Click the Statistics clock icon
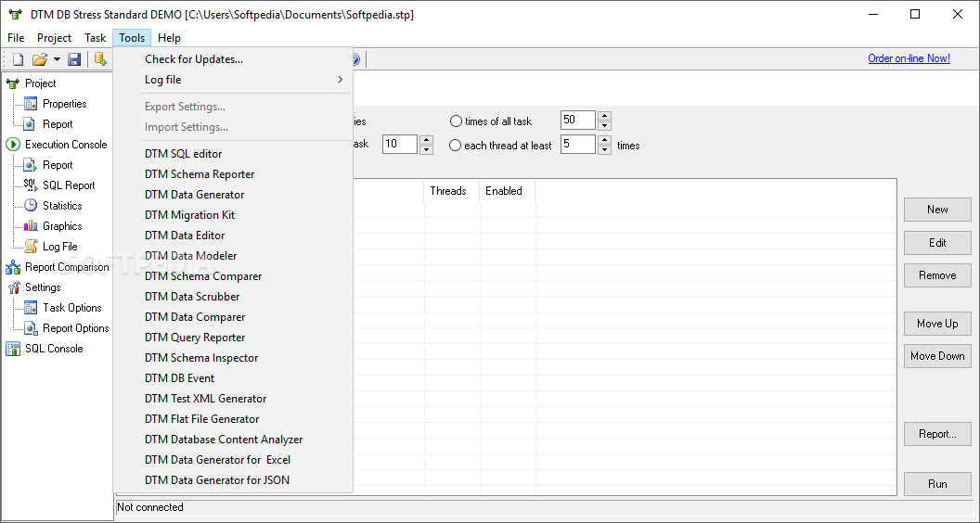 (x=31, y=206)
